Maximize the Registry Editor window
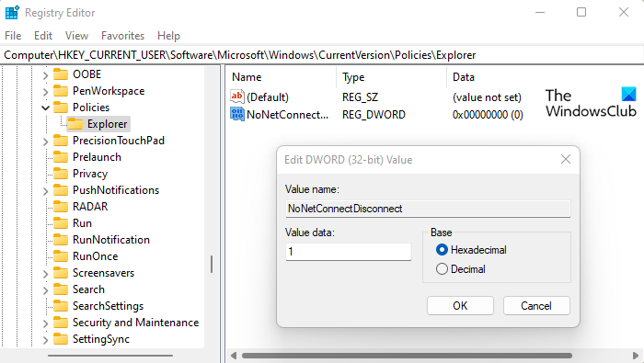 [x=581, y=12]
